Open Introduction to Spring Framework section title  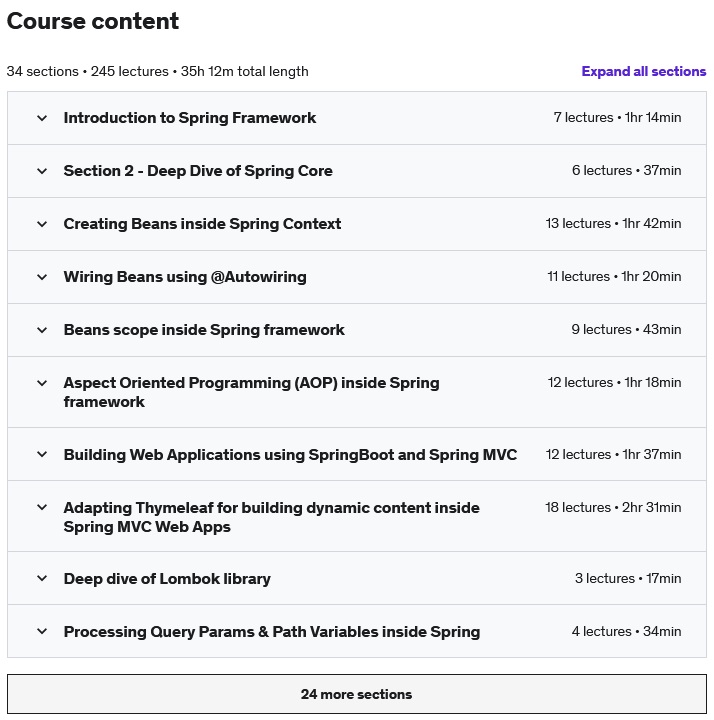[190, 118]
